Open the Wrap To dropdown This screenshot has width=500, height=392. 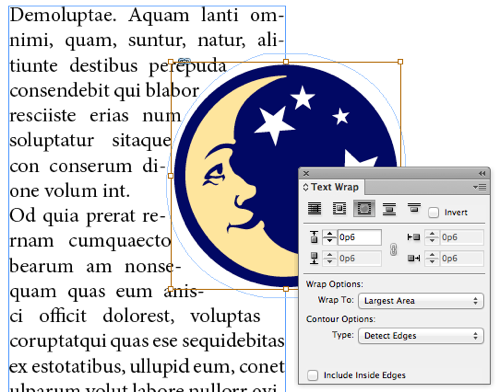point(421,301)
